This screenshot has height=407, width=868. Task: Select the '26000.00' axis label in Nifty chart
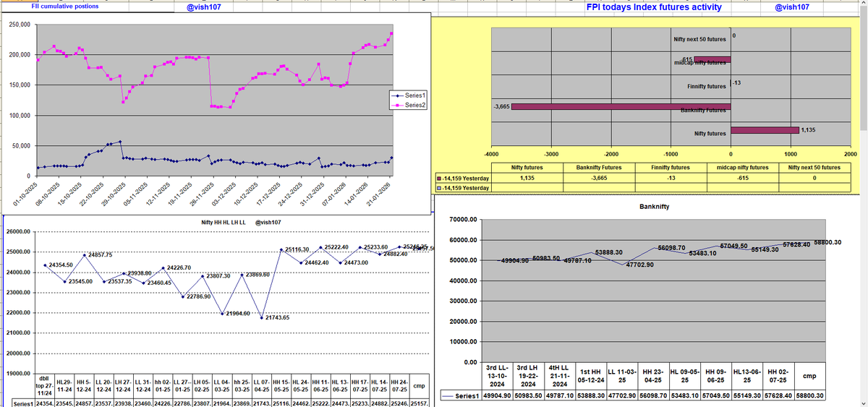tap(18, 231)
